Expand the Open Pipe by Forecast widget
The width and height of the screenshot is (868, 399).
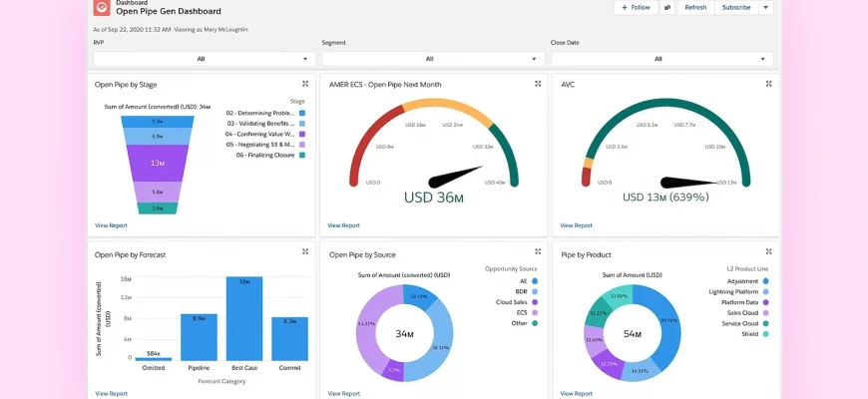(x=305, y=253)
